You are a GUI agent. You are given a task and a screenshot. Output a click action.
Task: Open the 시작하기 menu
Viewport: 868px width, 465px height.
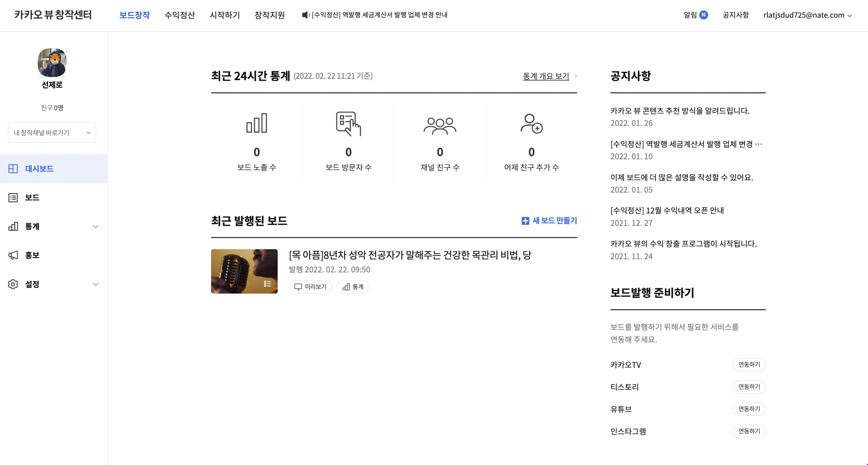(x=225, y=15)
